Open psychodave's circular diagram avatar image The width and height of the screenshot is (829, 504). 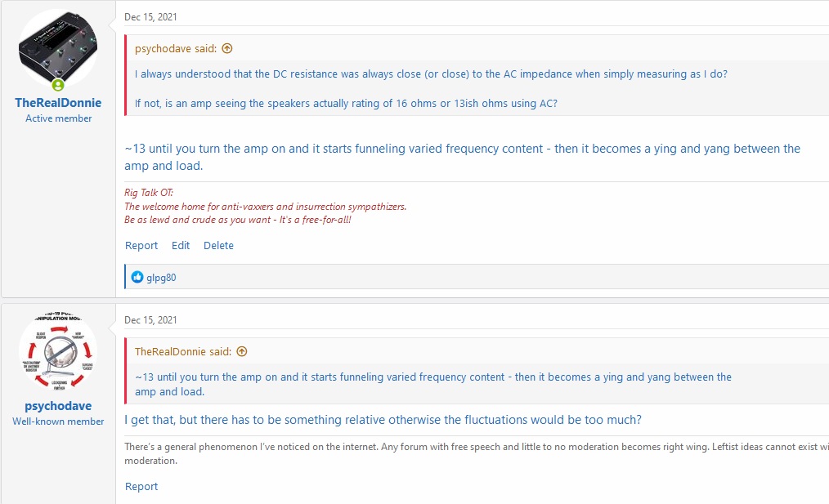click(x=58, y=352)
